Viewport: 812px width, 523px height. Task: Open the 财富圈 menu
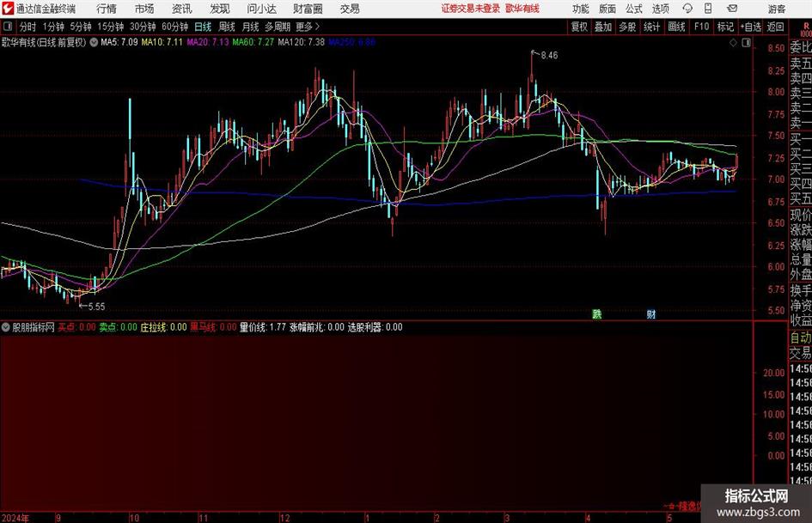(x=308, y=9)
